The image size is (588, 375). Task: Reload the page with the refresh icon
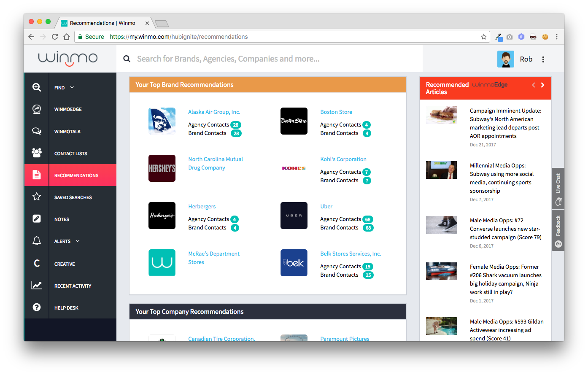tap(55, 37)
